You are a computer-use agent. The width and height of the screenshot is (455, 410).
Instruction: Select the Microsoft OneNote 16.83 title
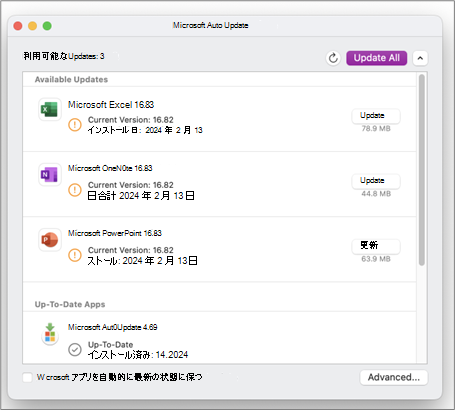(x=110, y=168)
